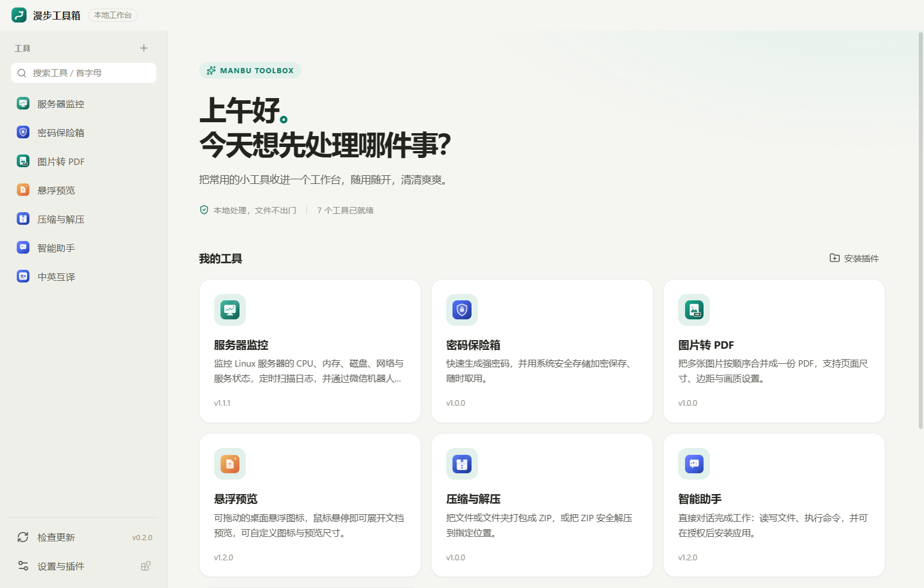Click the v0.2.0 version label
The height and width of the screenshot is (588, 924).
point(142,537)
